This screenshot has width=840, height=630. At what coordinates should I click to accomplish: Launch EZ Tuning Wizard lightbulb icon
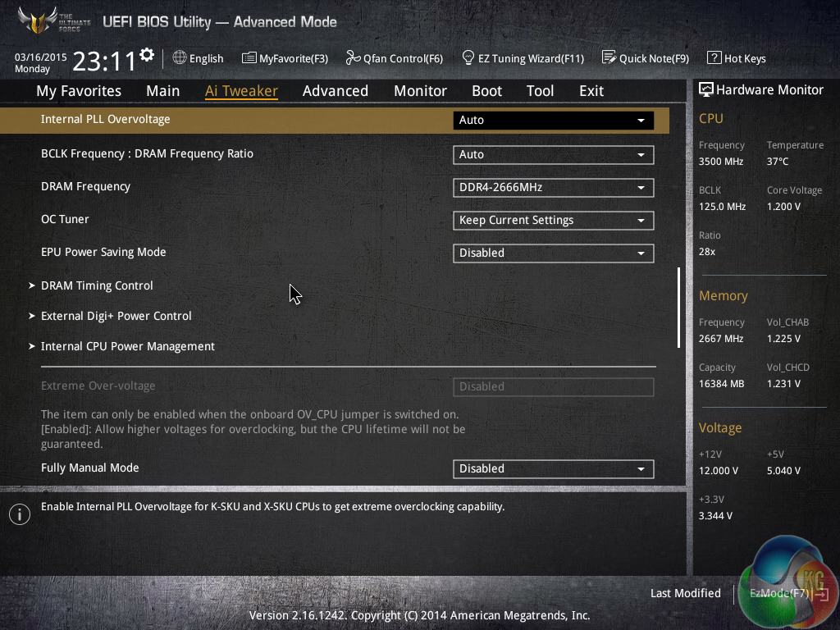point(468,57)
